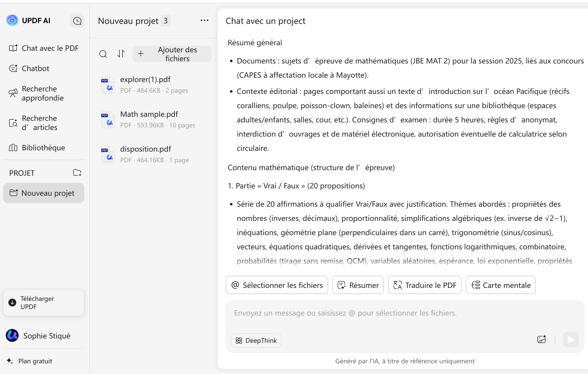Click the message input field
The image size is (588, 374).
[381, 313]
